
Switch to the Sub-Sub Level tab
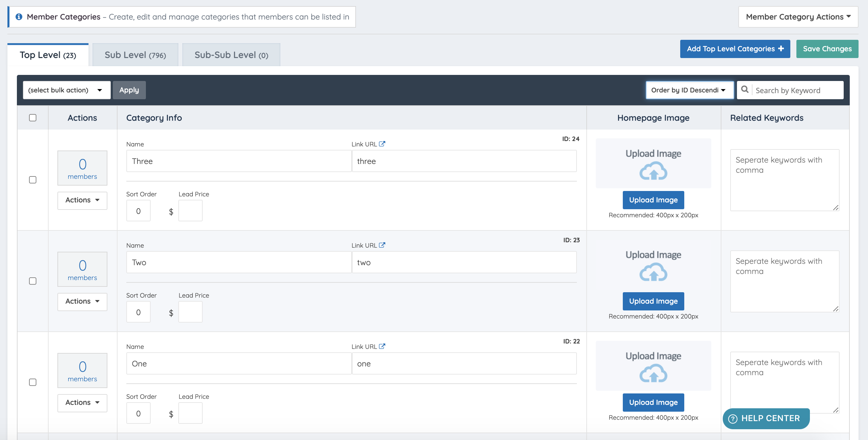[231, 55]
